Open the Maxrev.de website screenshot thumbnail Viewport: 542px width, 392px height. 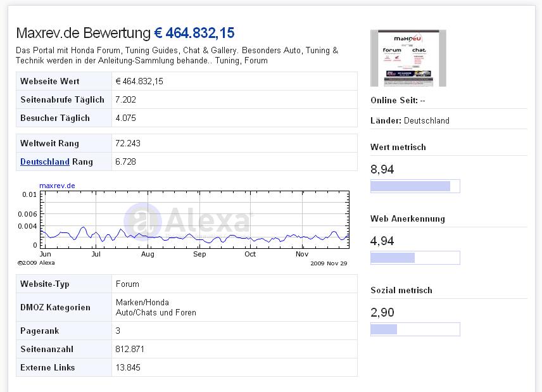(x=408, y=58)
